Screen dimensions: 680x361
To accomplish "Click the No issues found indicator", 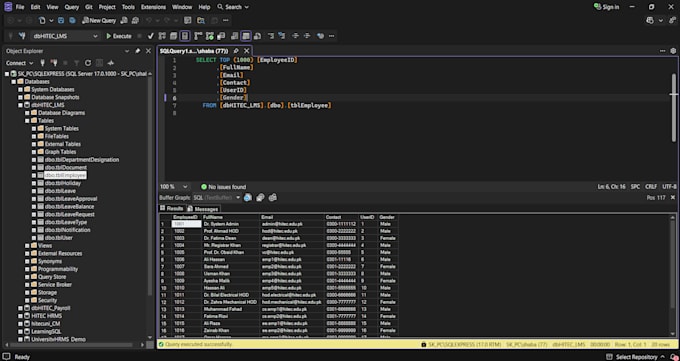I will click(x=223, y=187).
